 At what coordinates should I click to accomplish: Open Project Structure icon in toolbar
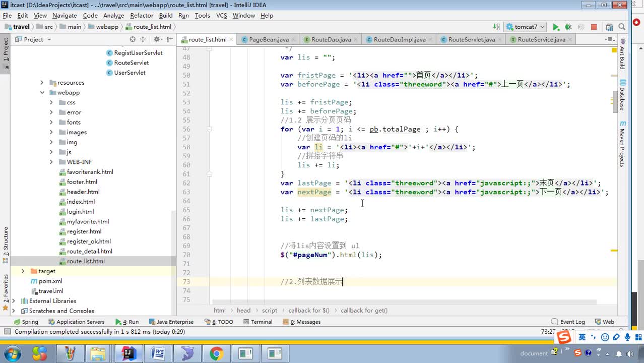(609, 27)
